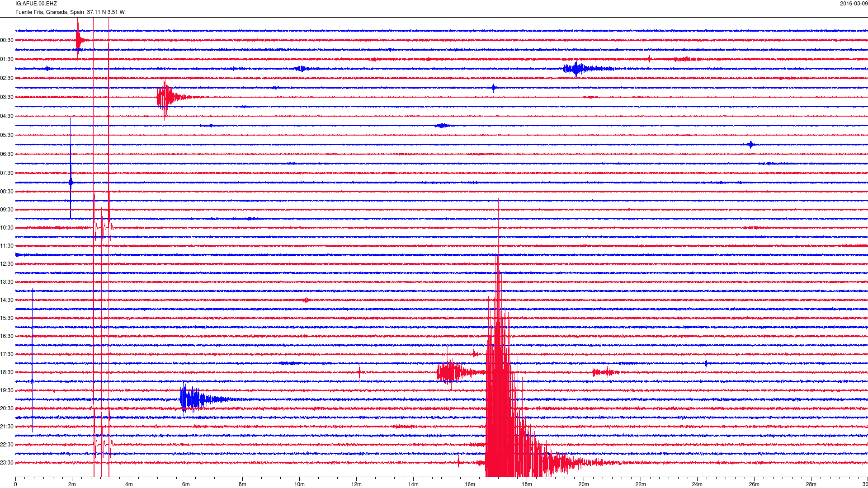This screenshot has height=488, width=868.
Task: Click the 18:30 time label
Action: pos(7,372)
